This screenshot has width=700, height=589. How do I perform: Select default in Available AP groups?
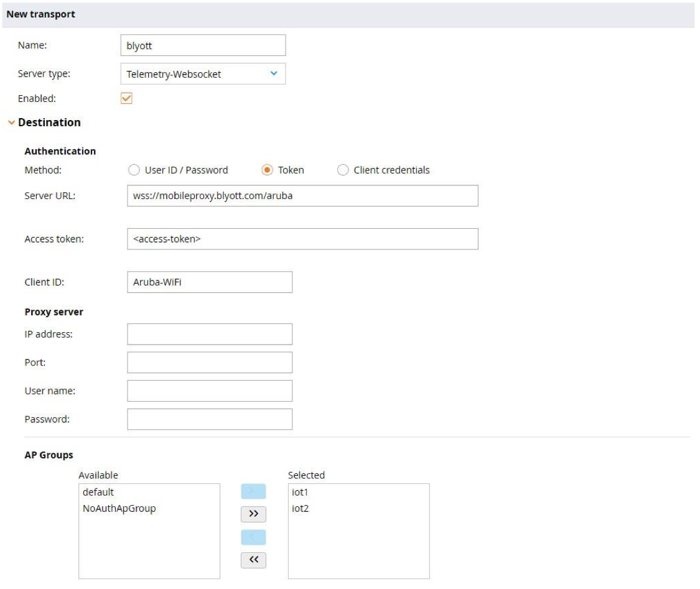coord(98,493)
